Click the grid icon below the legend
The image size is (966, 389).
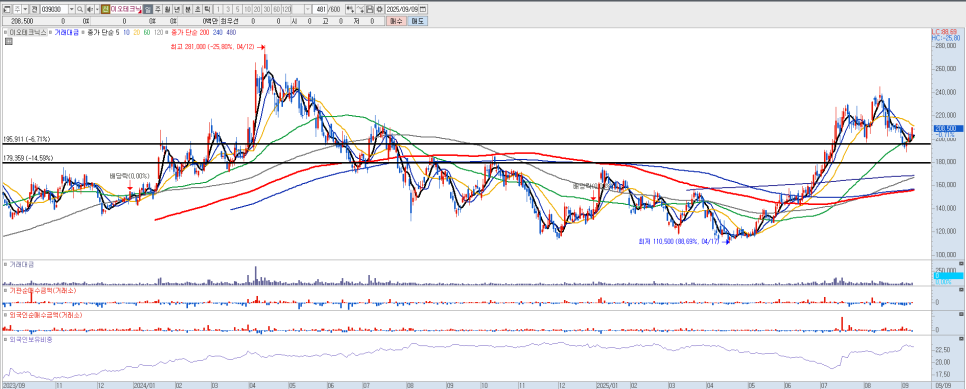tap(8, 41)
